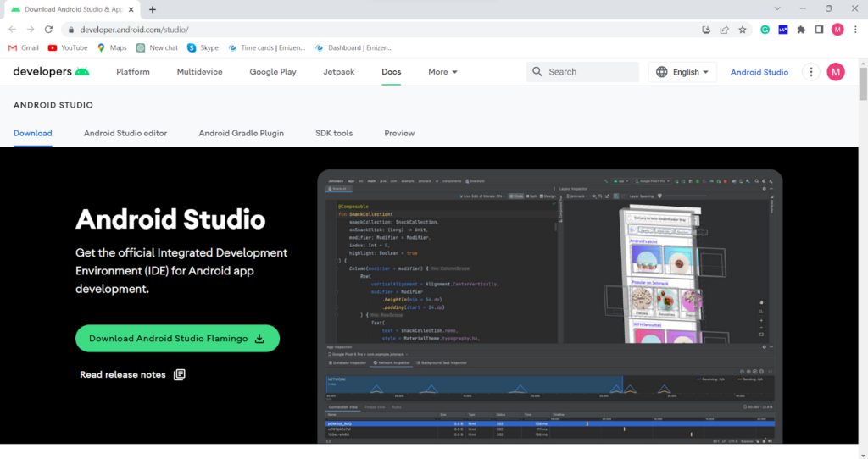Open the Jetpack menu item

pyautogui.click(x=339, y=72)
